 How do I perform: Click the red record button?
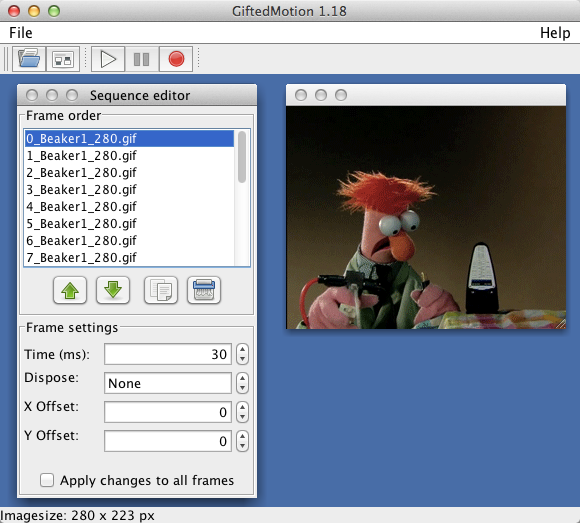[176, 59]
